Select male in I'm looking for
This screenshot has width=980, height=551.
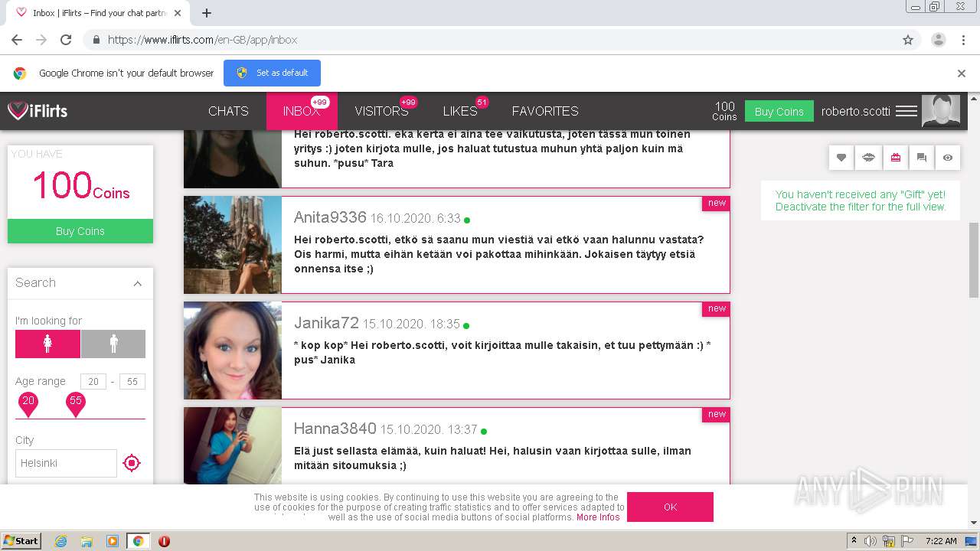tap(113, 344)
